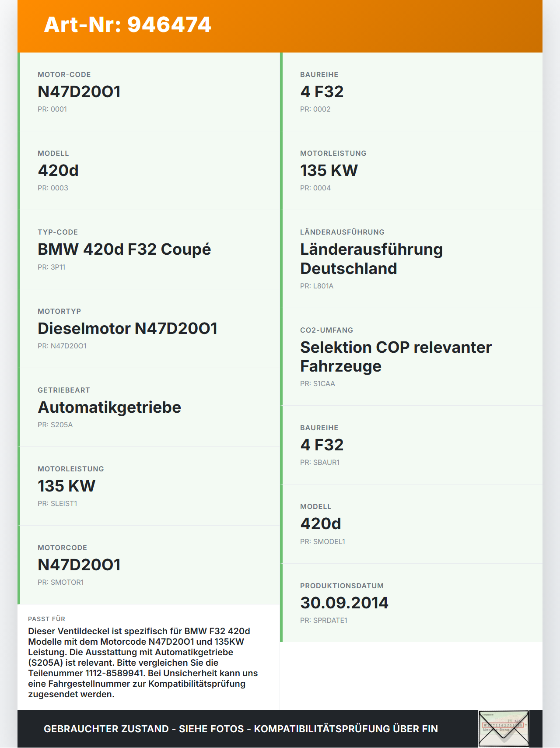
Task: Select the Modell 420d card with PR SMODEL1
Action: (411, 524)
